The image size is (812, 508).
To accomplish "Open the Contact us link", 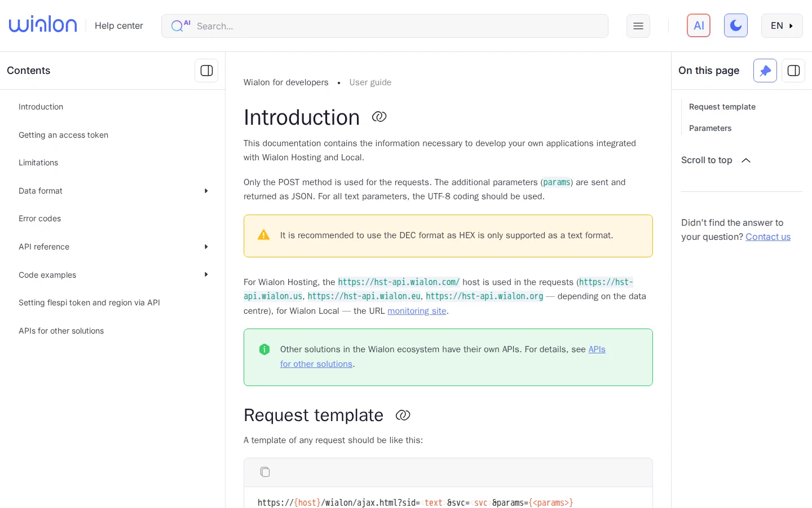I will click(x=768, y=237).
